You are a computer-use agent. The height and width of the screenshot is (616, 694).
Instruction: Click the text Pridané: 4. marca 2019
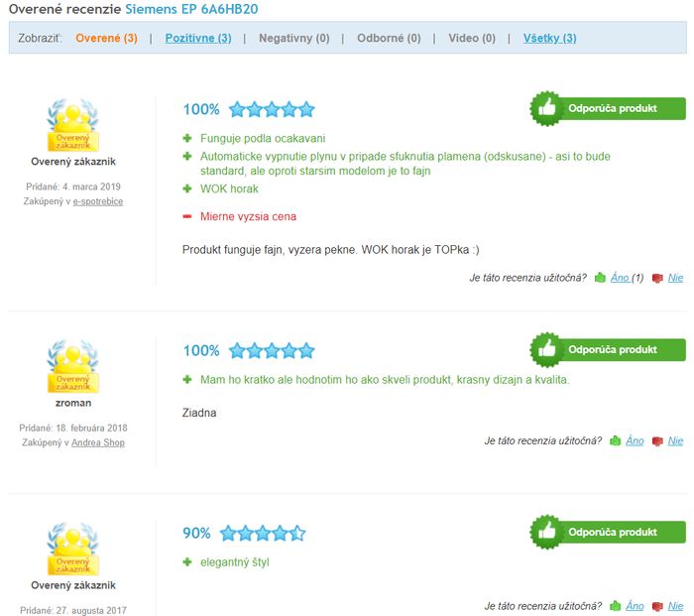[x=73, y=186]
